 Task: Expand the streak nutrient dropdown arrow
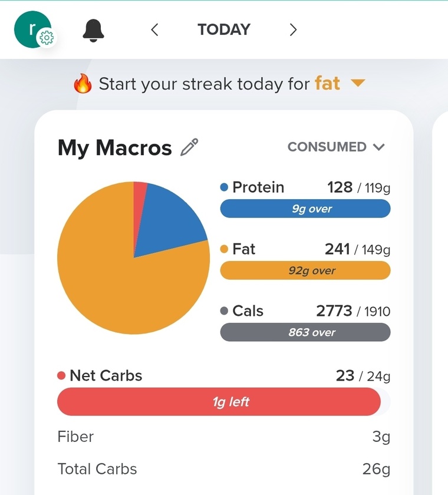click(358, 83)
